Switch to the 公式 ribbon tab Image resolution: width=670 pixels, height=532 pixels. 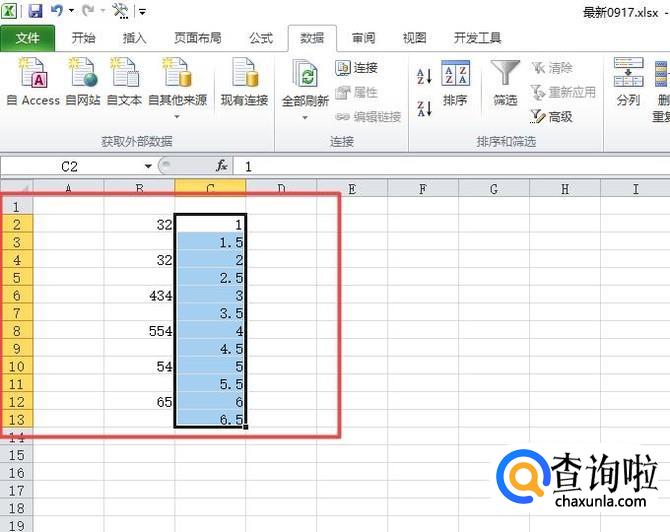[x=261, y=38]
